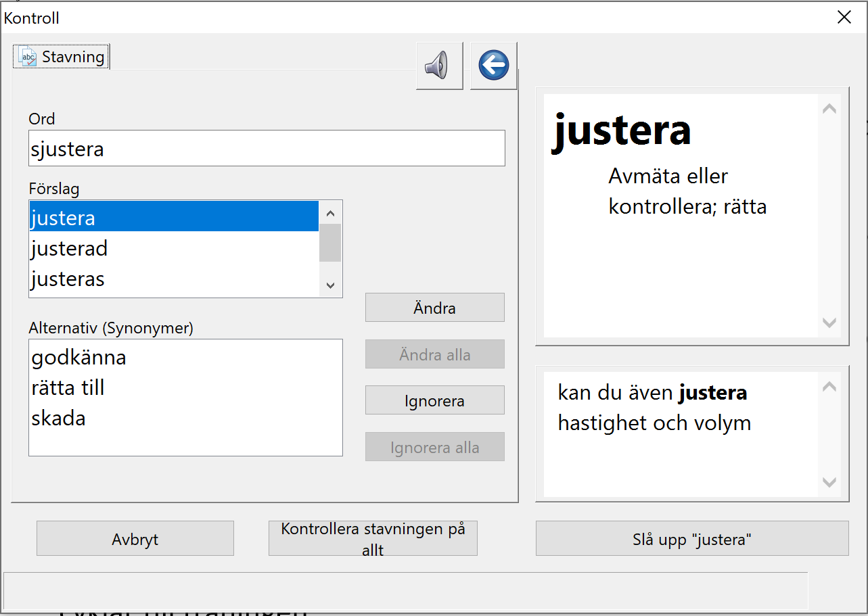The image size is (868, 616).
Task: Play pronunciation with the speaker icon
Action: tap(440, 66)
